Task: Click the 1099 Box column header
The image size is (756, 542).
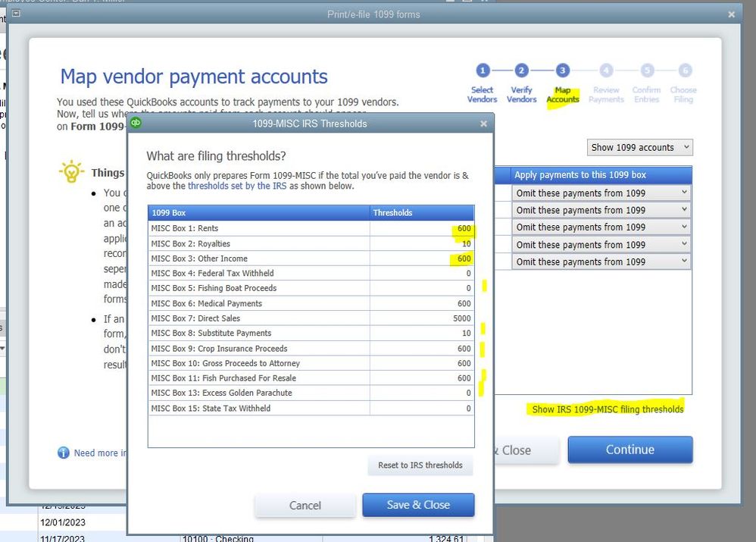Action: point(259,213)
